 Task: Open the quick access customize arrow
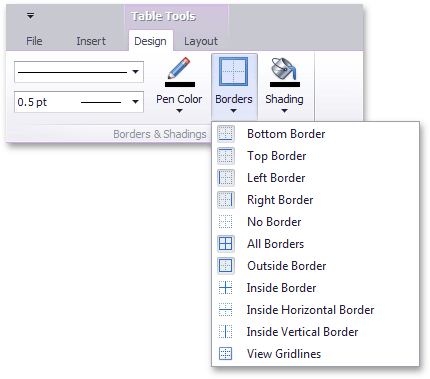point(30,15)
